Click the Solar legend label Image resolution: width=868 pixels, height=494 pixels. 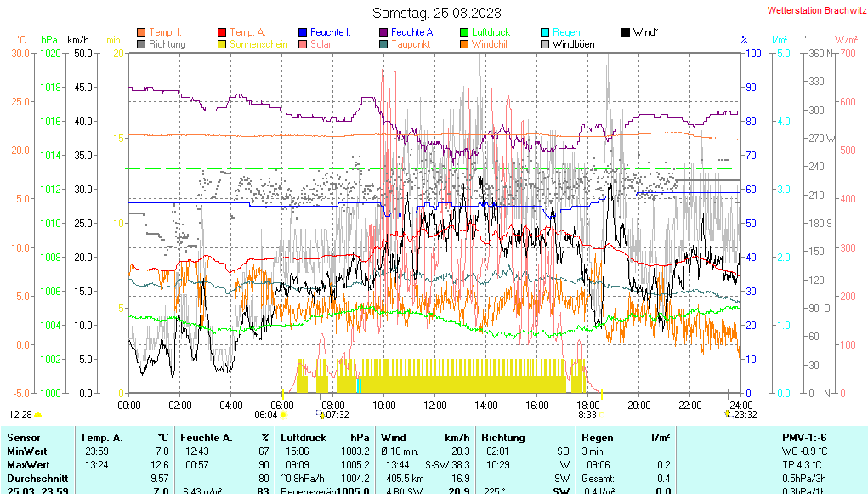(321, 44)
